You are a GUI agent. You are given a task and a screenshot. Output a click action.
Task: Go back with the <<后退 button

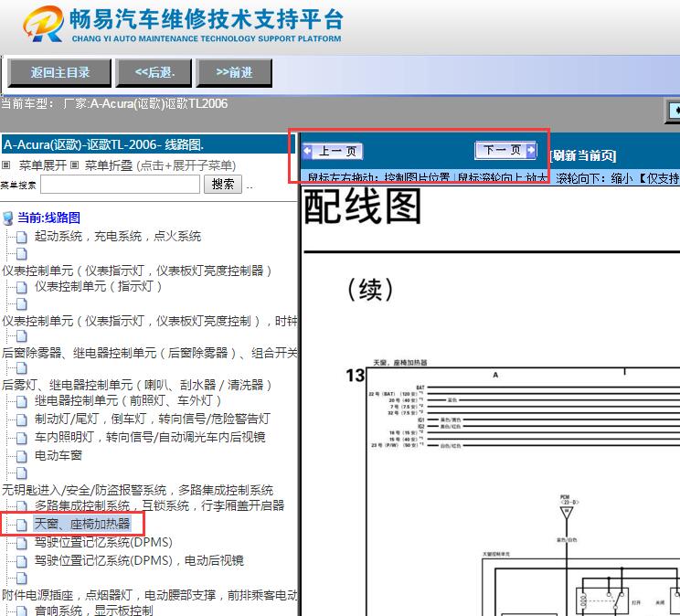[x=154, y=73]
